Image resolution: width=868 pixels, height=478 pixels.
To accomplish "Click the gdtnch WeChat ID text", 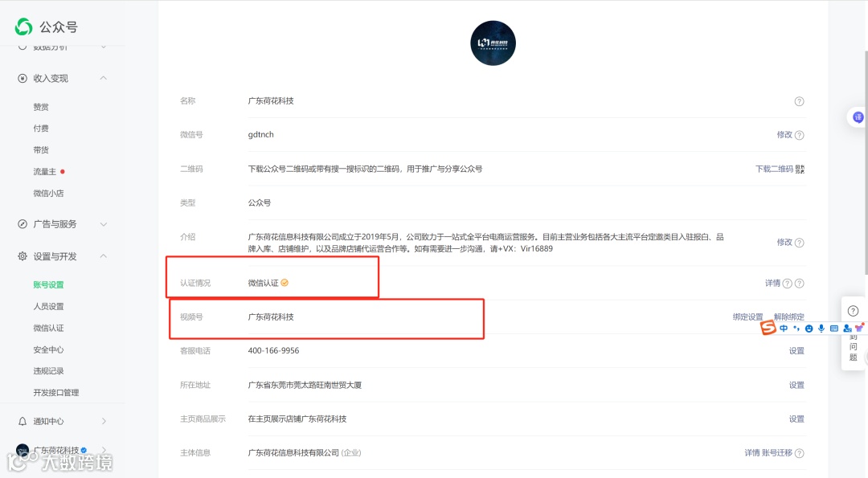I will (260, 134).
